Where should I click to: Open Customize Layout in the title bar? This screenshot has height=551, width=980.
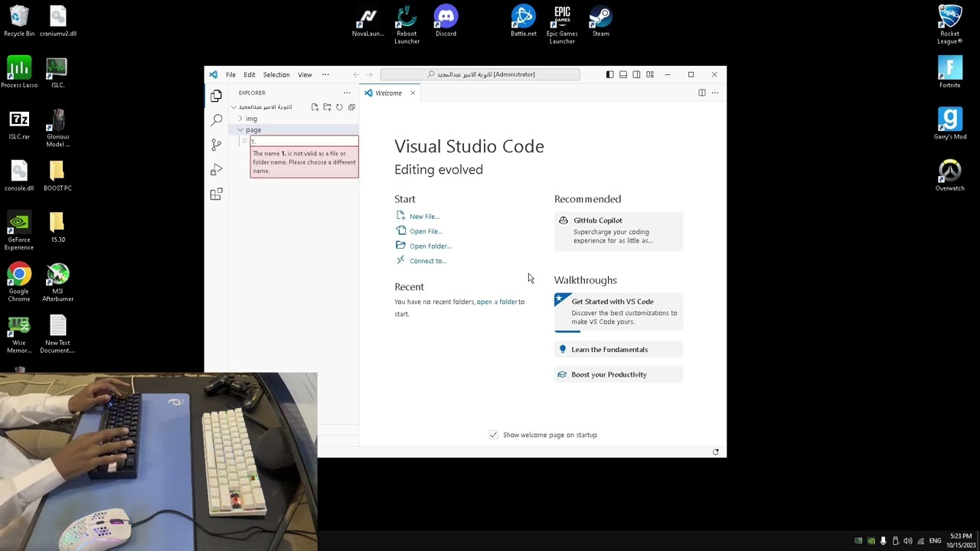(x=650, y=74)
